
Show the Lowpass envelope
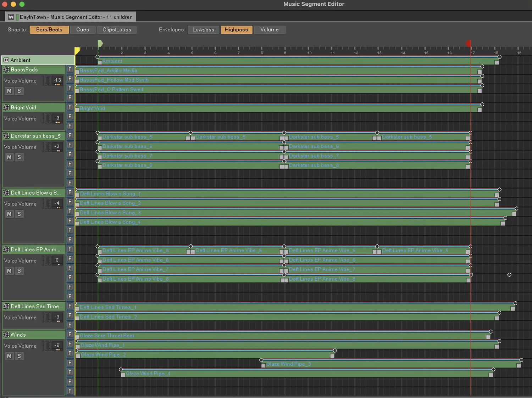coord(203,30)
